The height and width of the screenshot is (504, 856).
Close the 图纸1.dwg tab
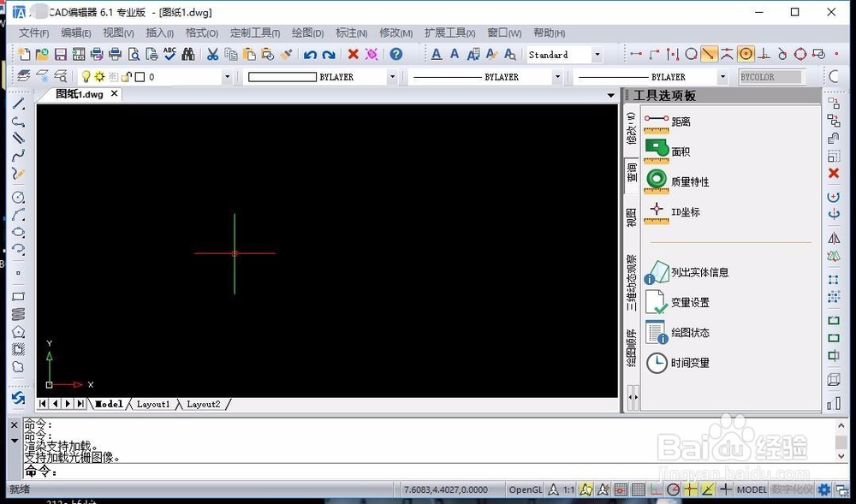click(114, 94)
